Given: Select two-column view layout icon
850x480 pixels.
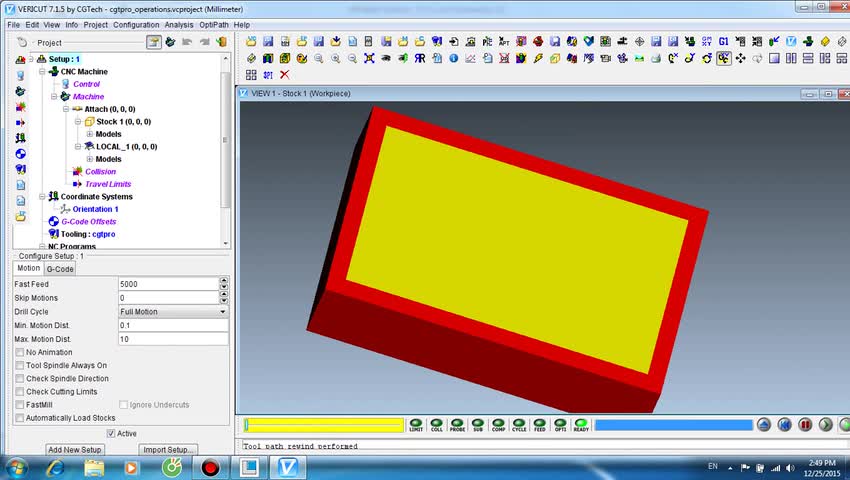Looking at the screenshot, I should coord(791,58).
